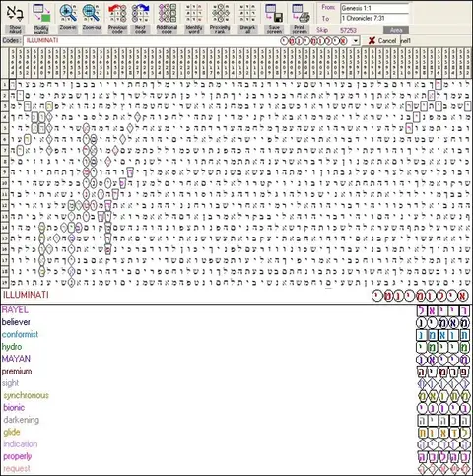Image resolution: width=473 pixels, height=476 pixels.
Task: Click the To field showing 1 Chronicles 7:31
Action: click(374, 19)
